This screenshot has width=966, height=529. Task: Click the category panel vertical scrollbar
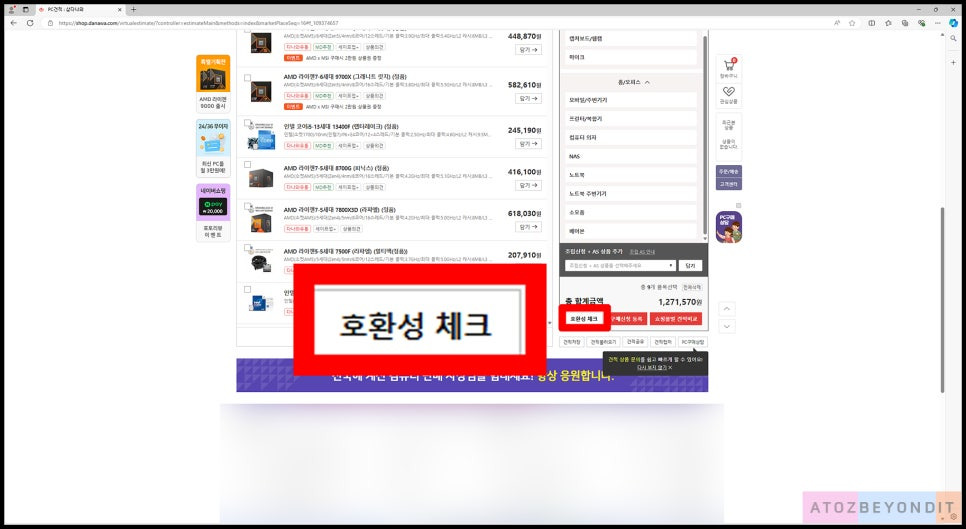pyautogui.click(x=705, y=135)
